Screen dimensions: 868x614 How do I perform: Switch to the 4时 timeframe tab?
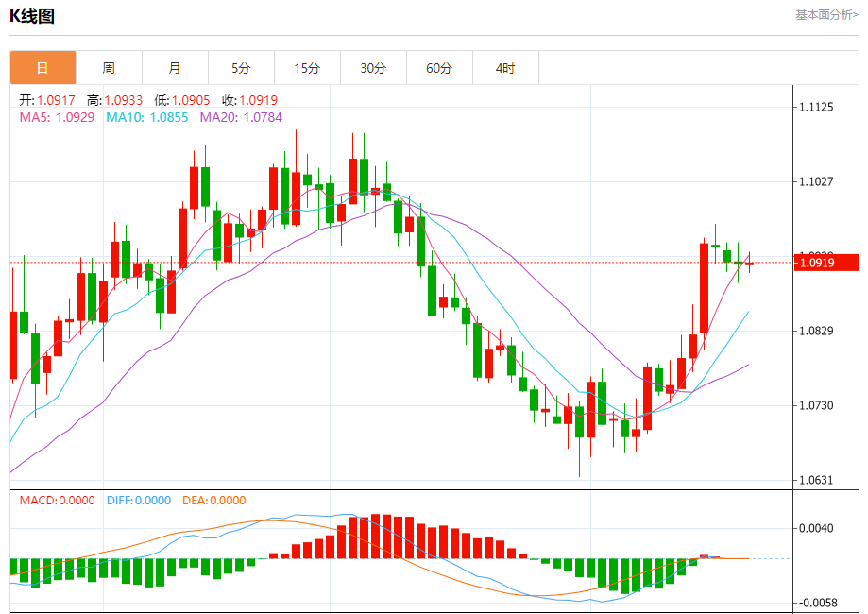505,68
